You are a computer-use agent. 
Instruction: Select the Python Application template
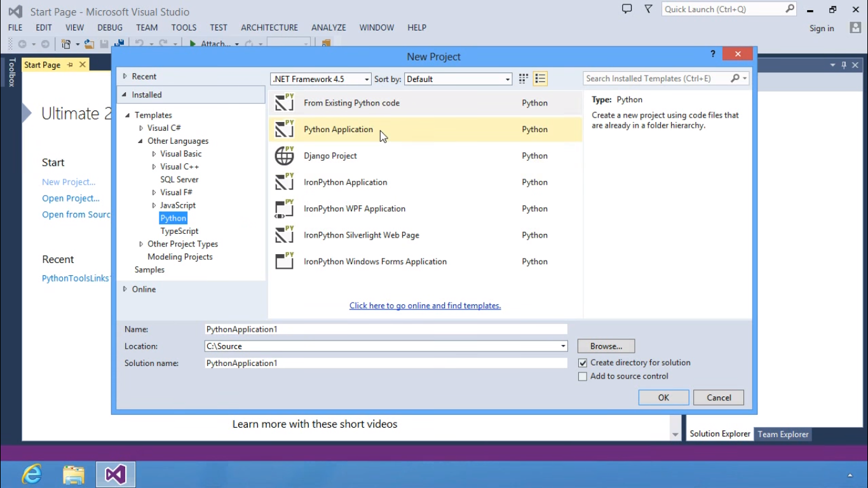point(338,129)
